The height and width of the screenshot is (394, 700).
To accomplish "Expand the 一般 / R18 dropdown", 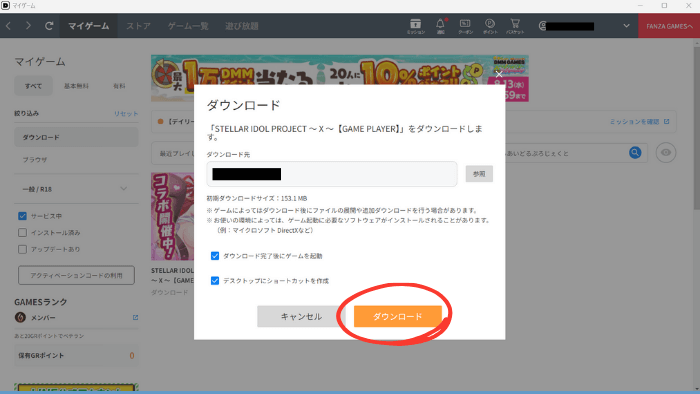I will click(76, 189).
